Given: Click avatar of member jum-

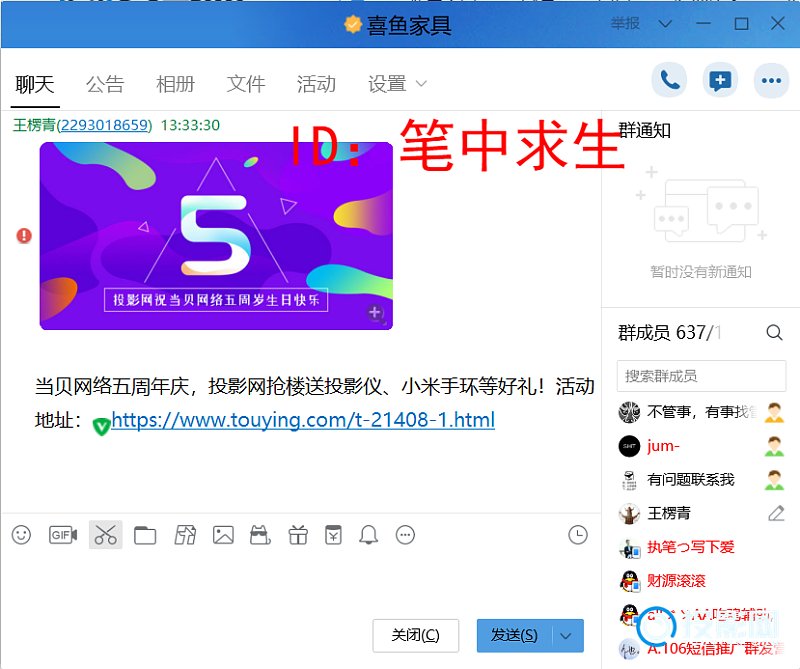Looking at the screenshot, I should (629, 446).
